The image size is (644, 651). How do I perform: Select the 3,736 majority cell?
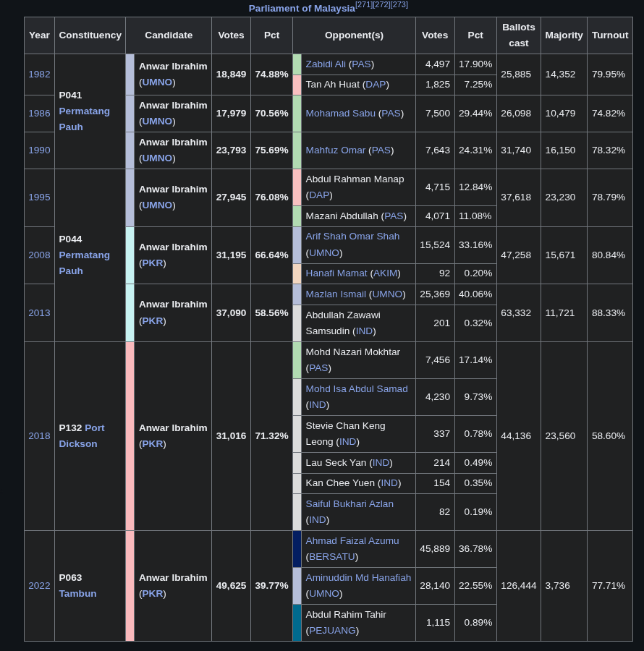(564, 586)
